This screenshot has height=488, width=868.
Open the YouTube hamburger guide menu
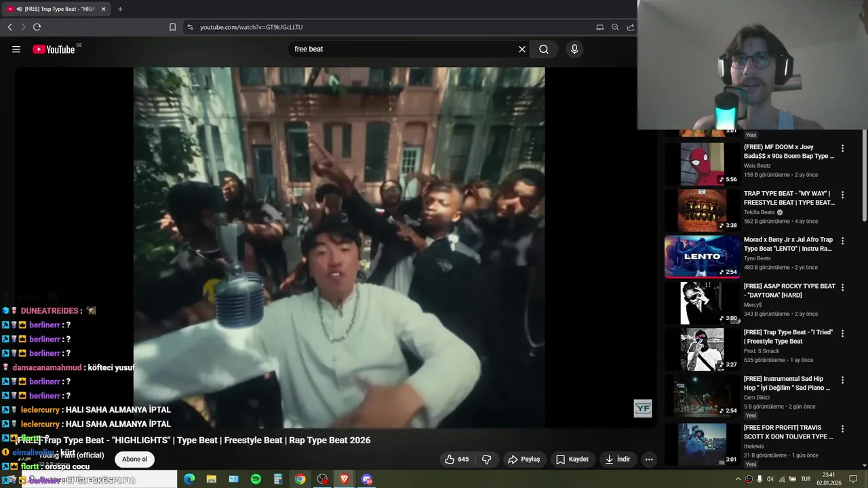[x=16, y=49]
